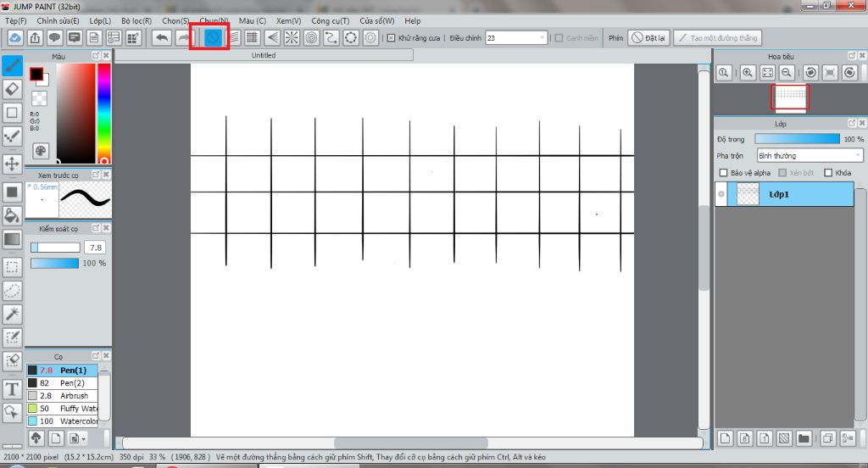
Task: Hide Lớp1 layer visibility dot
Action: pyautogui.click(x=721, y=194)
